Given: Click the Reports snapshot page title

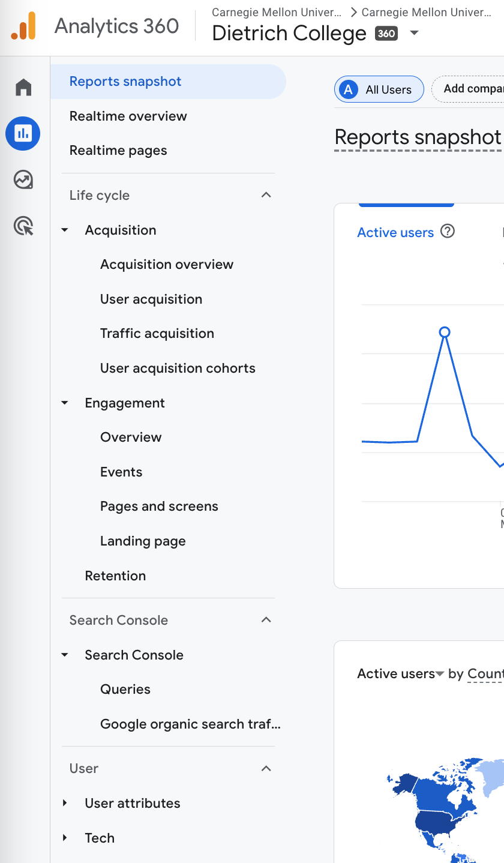Looking at the screenshot, I should coord(418,137).
